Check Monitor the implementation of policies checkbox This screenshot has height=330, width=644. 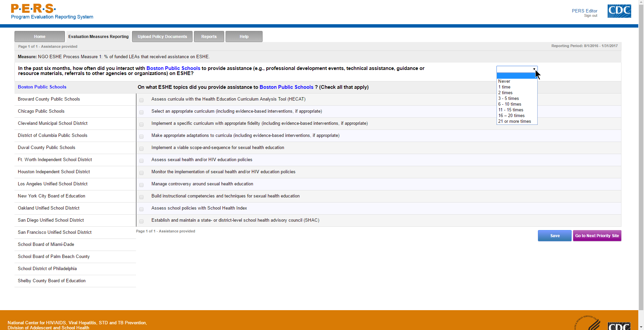coord(141,173)
